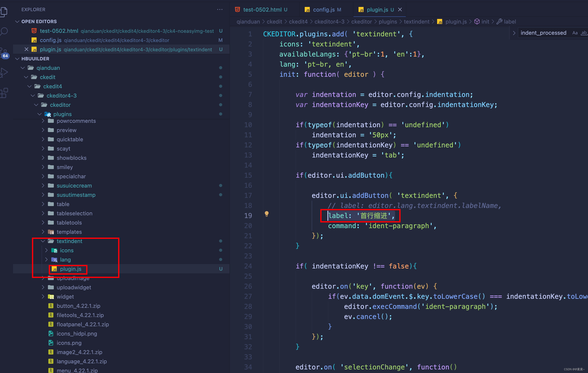
Task: Click the lightbulb code action on line 19
Action: pyautogui.click(x=267, y=214)
